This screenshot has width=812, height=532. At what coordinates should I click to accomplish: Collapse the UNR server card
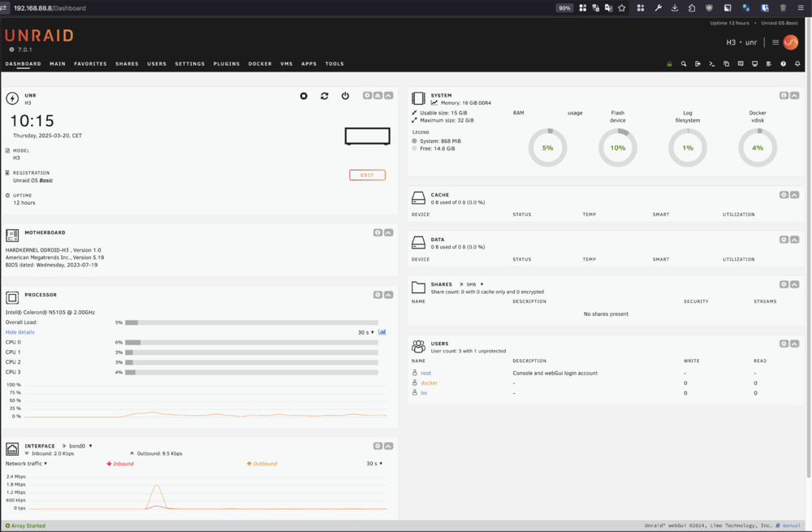pyautogui.click(x=388, y=95)
